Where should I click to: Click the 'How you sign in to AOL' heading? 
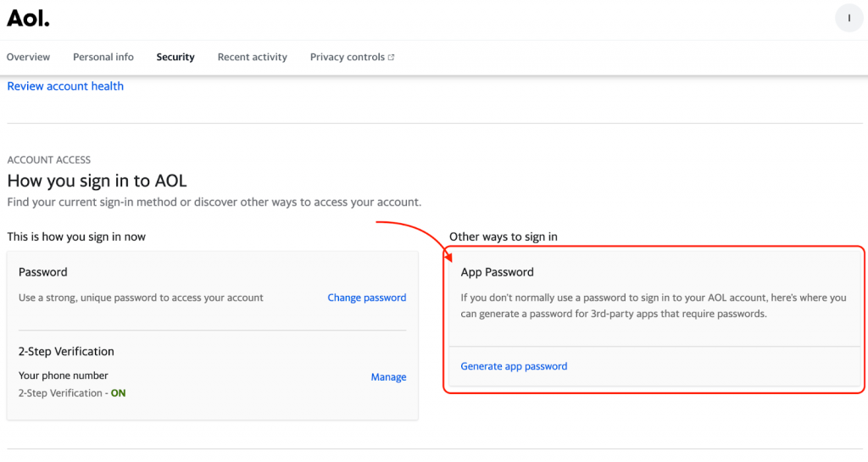(x=97, y=181)
